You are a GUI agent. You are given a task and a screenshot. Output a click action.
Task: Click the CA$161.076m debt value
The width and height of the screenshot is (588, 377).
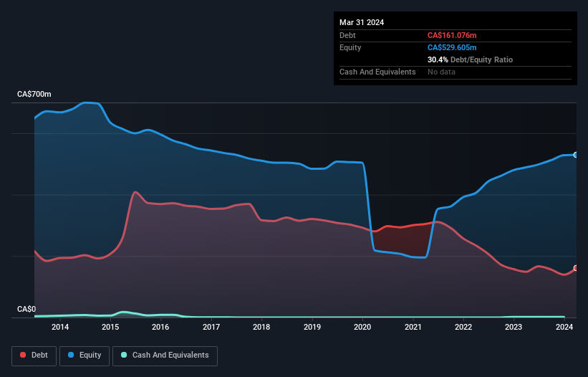(x=452, y=35)
